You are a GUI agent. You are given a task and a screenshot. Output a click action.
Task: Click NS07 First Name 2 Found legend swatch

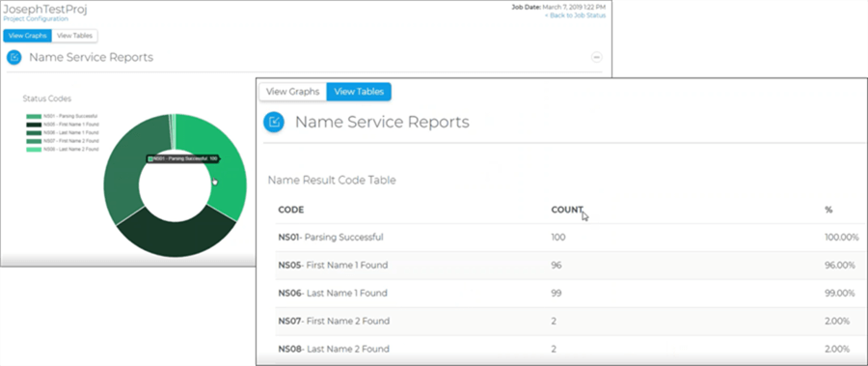pyautogui.click(x=34, y=141)
